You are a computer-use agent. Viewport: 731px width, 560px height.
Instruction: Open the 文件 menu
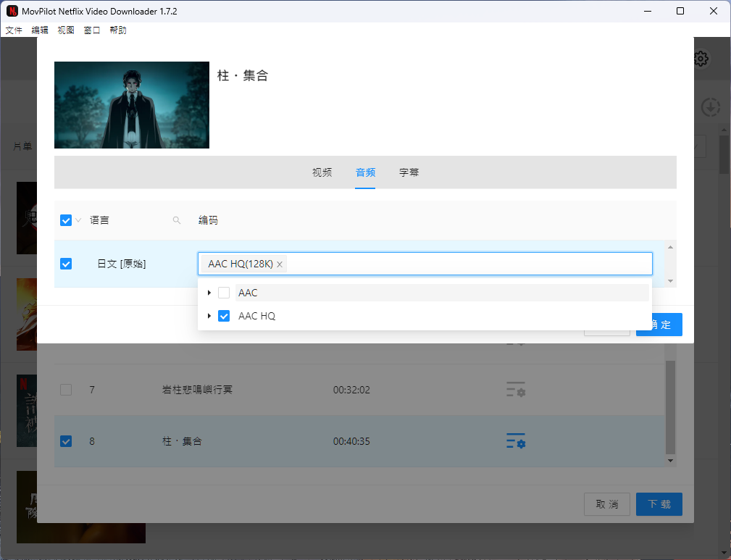click(x=14, y=30)
